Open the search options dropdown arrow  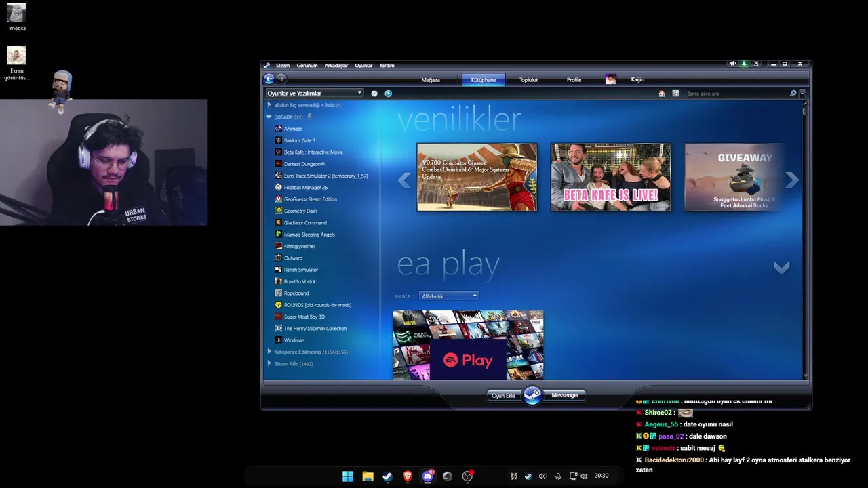pyautogui.click(x=802, y=94)
